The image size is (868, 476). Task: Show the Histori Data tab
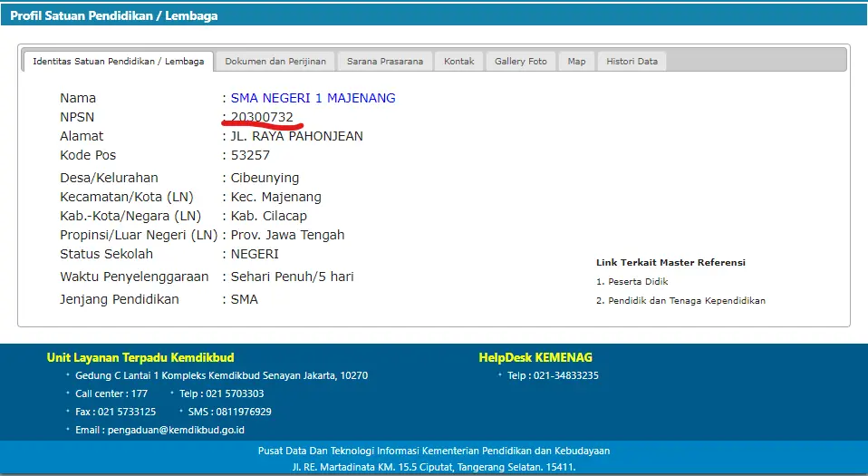point(632,61)
